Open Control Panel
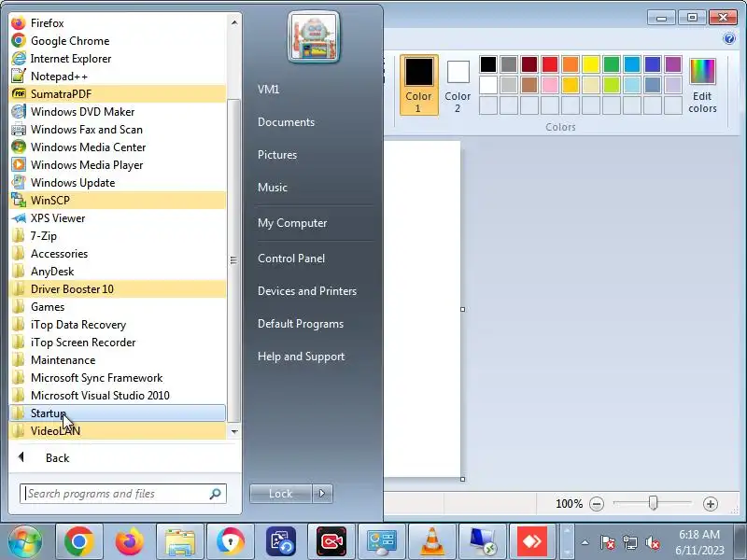747x560 pixels. coord(291,259)
